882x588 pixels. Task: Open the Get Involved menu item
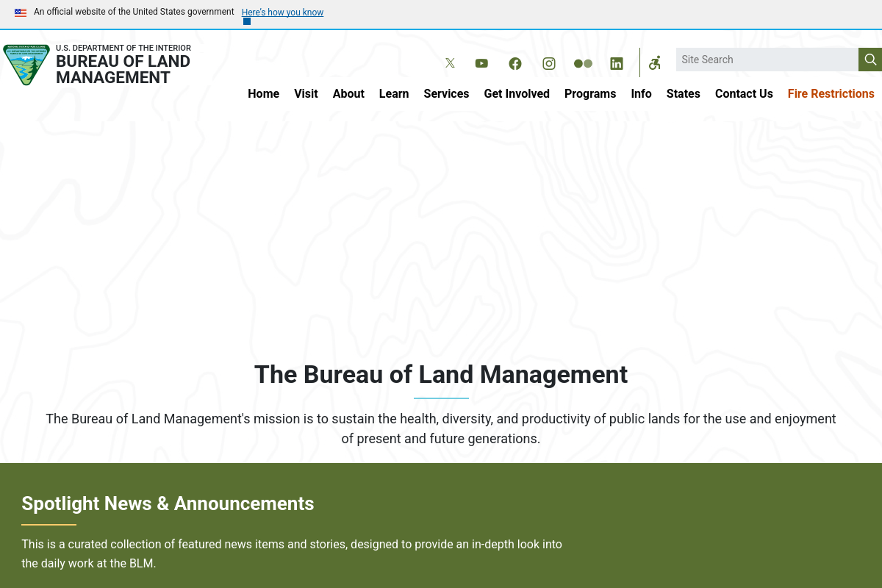517,93
